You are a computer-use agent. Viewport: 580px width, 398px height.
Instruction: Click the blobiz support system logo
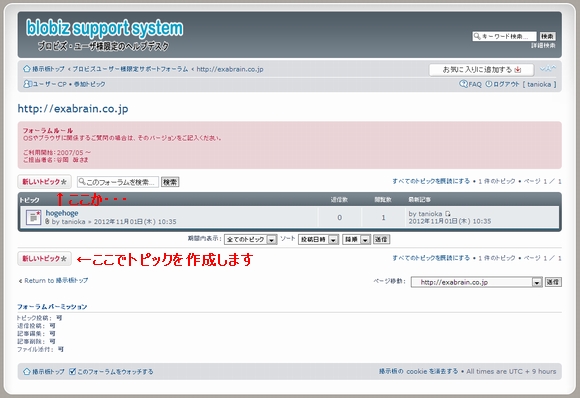point(105,28)
